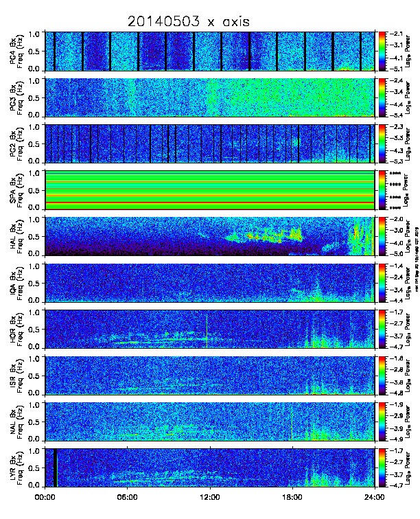Click the 06:00 time tick label
This screenshot has height=519, width=420.
coord(128,497)
